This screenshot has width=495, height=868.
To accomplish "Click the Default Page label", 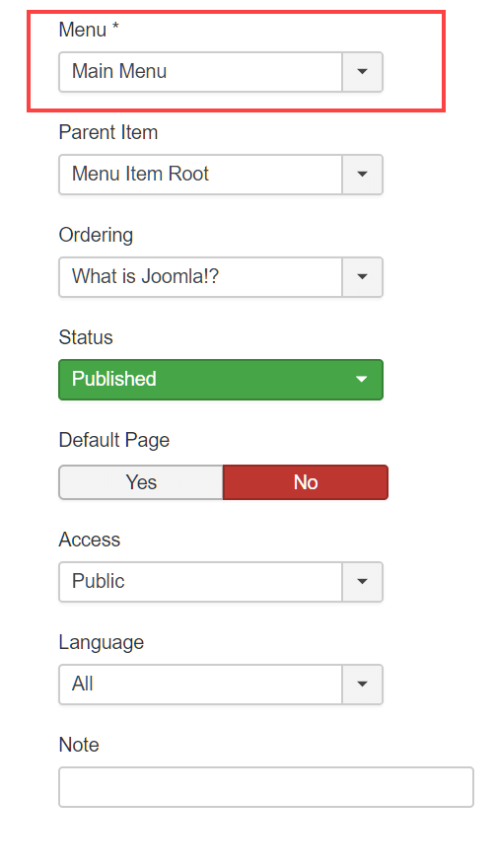I will [114, 440].
